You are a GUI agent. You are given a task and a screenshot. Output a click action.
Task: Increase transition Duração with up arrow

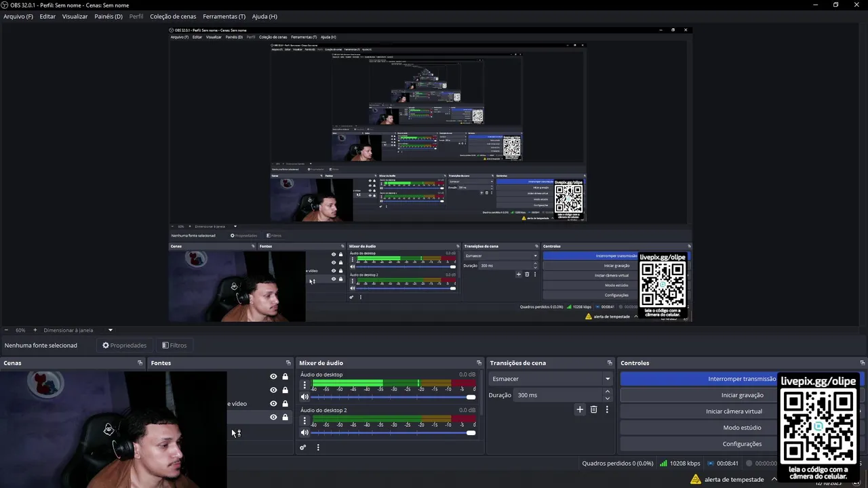coord(607,391)
